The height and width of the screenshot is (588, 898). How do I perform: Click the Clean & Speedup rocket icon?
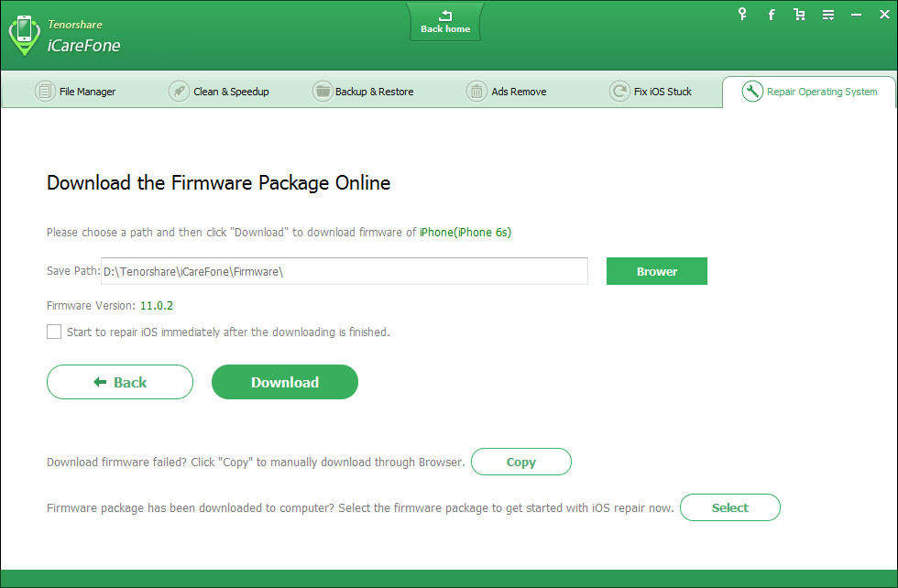pyautogui.click(x=179, y=91)
